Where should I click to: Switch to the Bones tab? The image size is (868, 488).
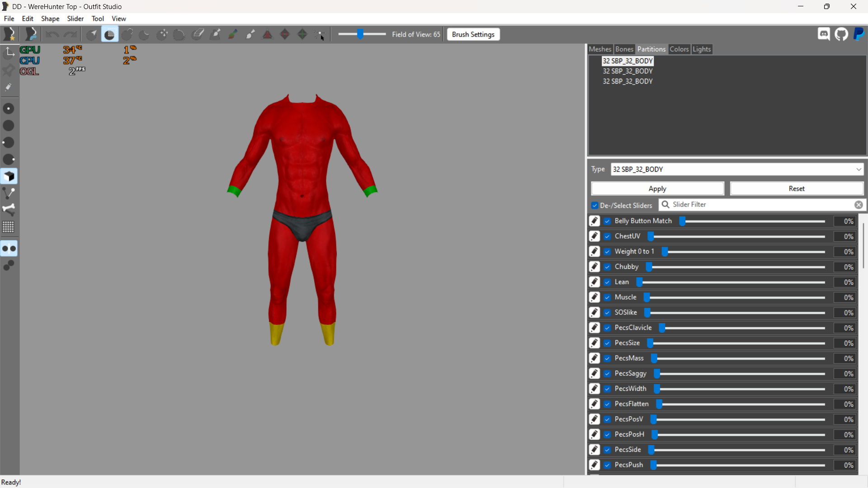pos(624,49)
